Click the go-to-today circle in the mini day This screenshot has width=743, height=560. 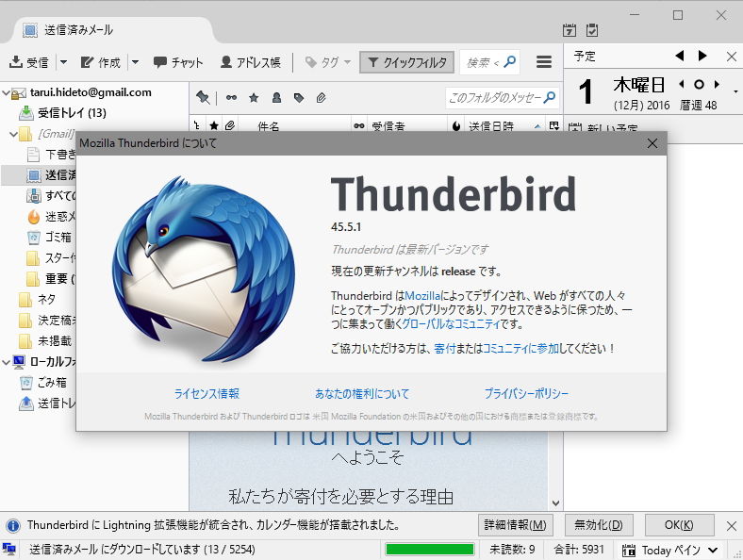pos(699,85)
